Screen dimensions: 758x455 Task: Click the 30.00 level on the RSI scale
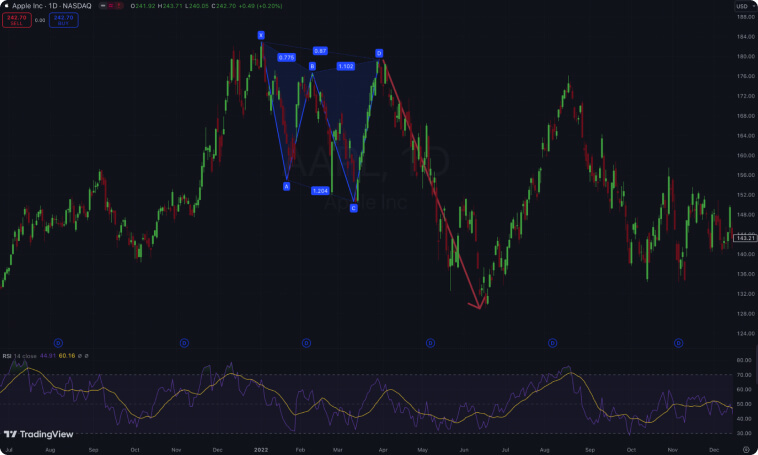pyautogui.click(x=744, y=433)
